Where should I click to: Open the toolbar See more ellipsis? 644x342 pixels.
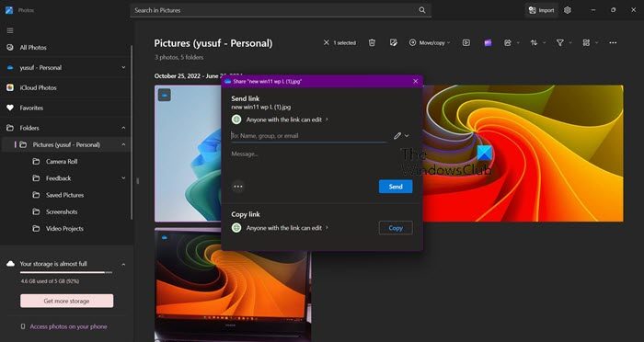coord(613,42)
